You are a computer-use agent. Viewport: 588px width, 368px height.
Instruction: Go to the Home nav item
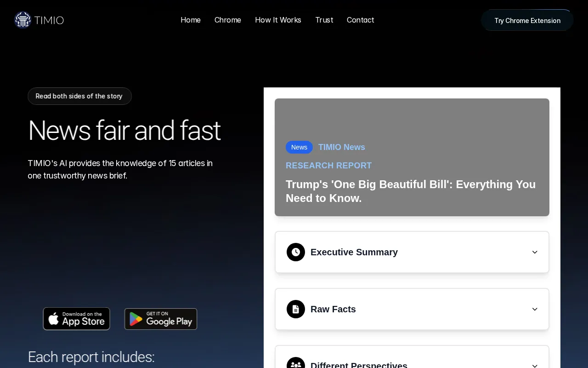pos(191,20)
